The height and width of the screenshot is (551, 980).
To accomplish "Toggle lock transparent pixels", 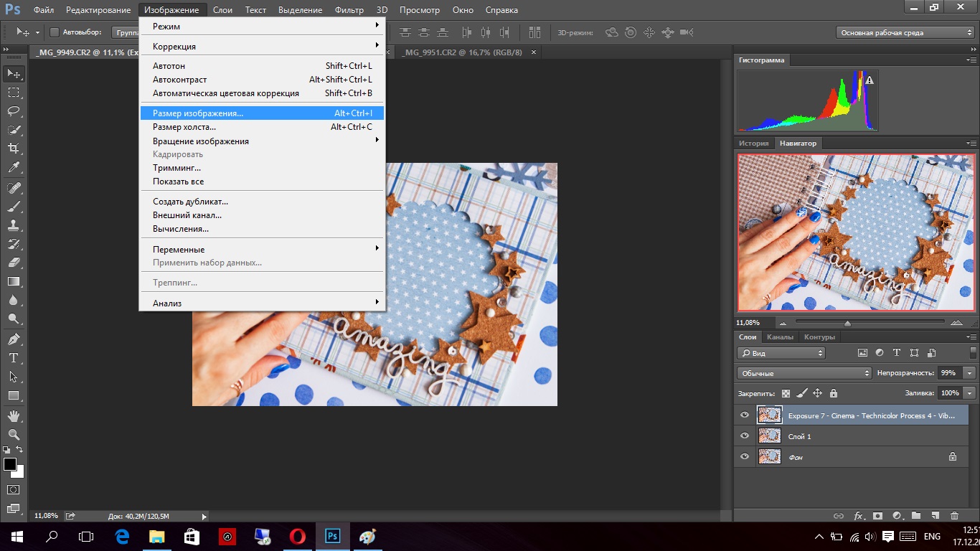I will tap(786, 393).
